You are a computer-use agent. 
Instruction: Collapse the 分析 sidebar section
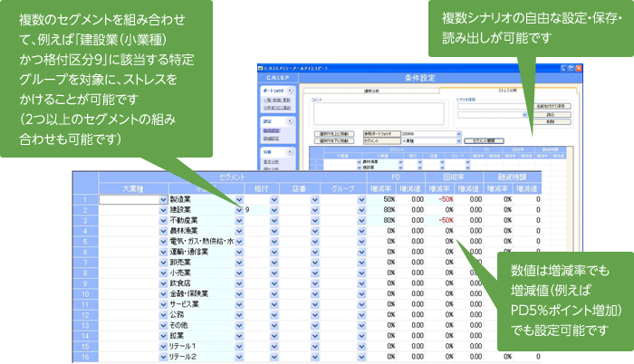[292, 152]
